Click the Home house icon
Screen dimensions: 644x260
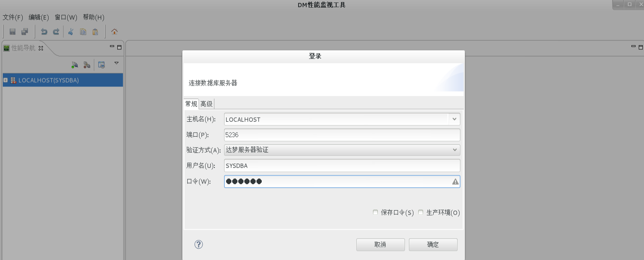point(114,32)
